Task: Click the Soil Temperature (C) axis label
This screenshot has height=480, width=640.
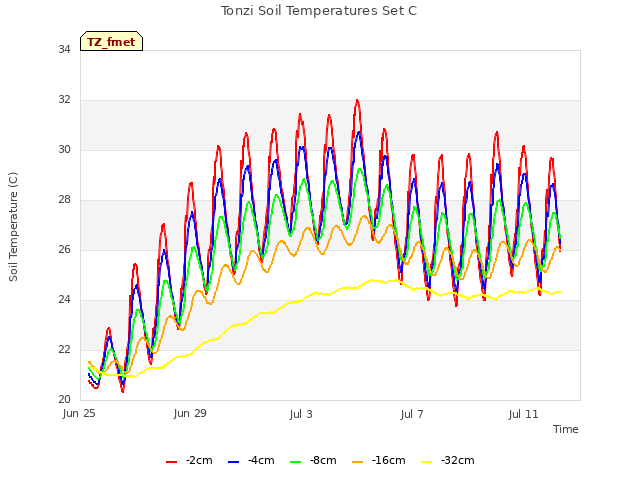Action: pos(13,227)
